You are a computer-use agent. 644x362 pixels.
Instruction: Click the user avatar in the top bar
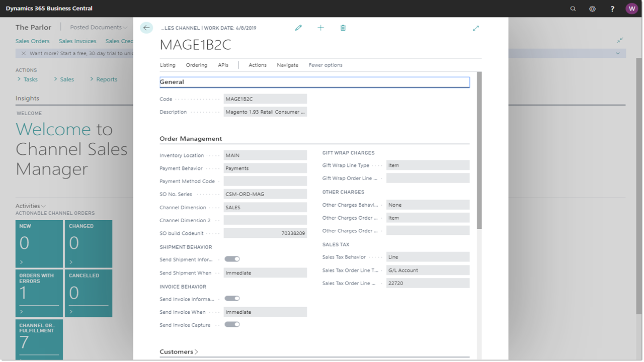click(631, 8)
